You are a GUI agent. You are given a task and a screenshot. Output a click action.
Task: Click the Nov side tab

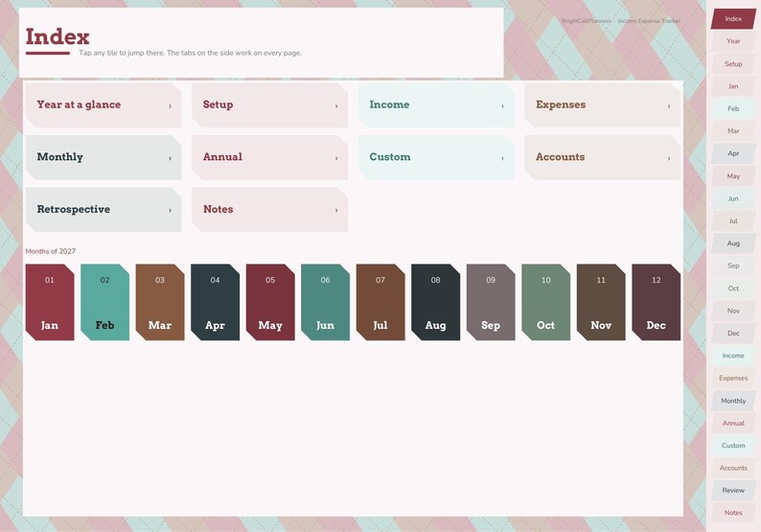point(733,311)
